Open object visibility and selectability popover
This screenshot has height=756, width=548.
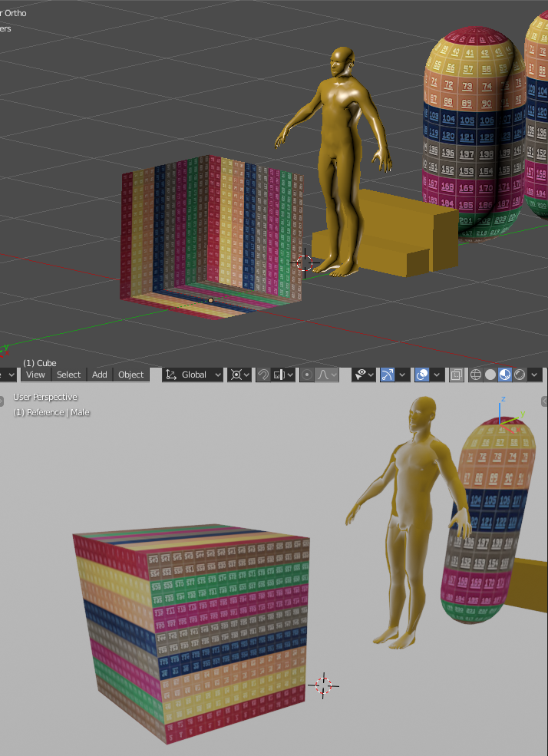pyautogui.click(x=364, y=375)
